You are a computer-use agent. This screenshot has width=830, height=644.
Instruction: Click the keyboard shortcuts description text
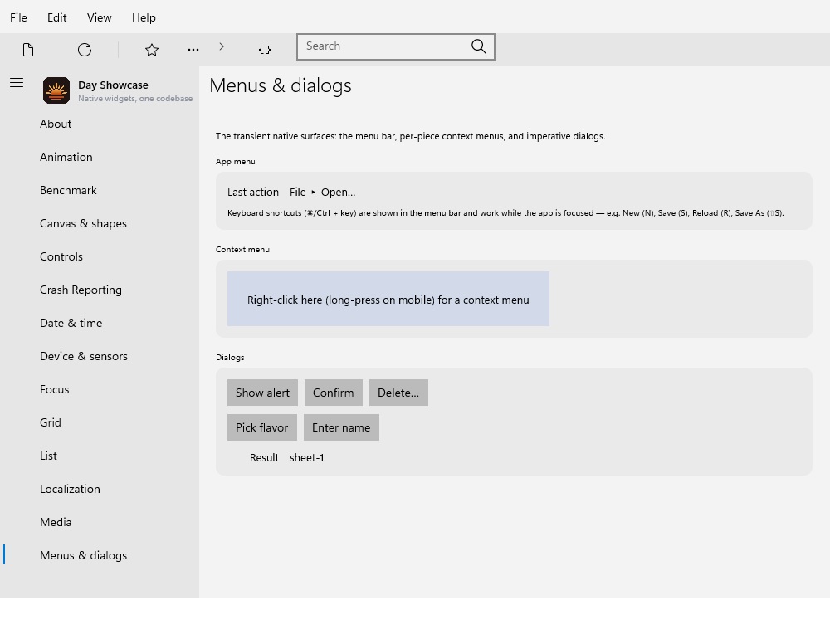pos(505,213)
